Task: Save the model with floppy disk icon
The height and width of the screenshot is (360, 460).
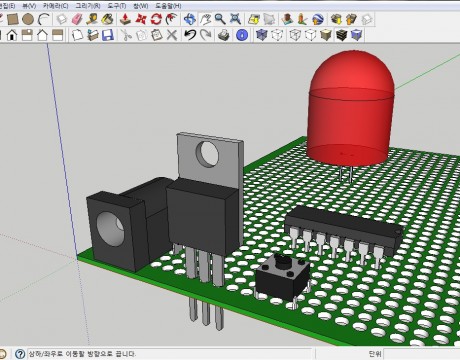Action: click(108, 35)
